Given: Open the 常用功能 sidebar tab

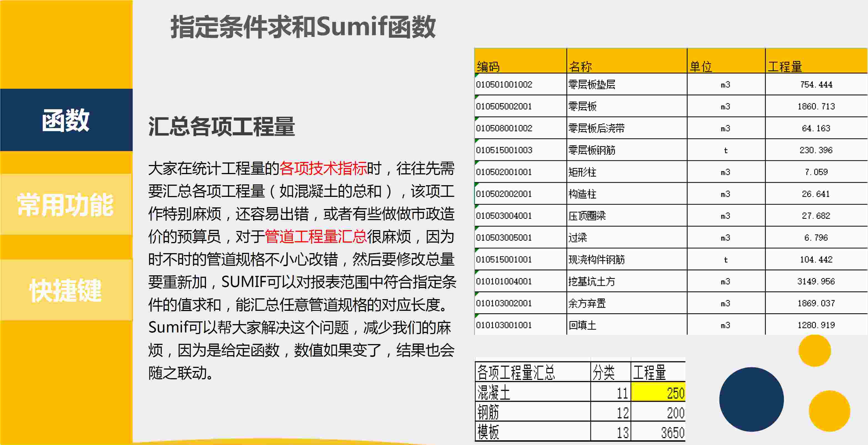Looking at the screenshot, I should tap(66, 204).
